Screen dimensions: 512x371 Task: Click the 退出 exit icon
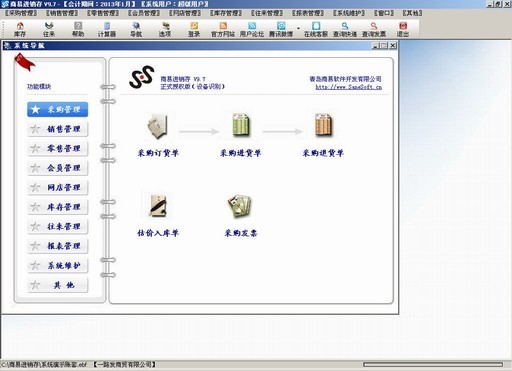(403, 29)
